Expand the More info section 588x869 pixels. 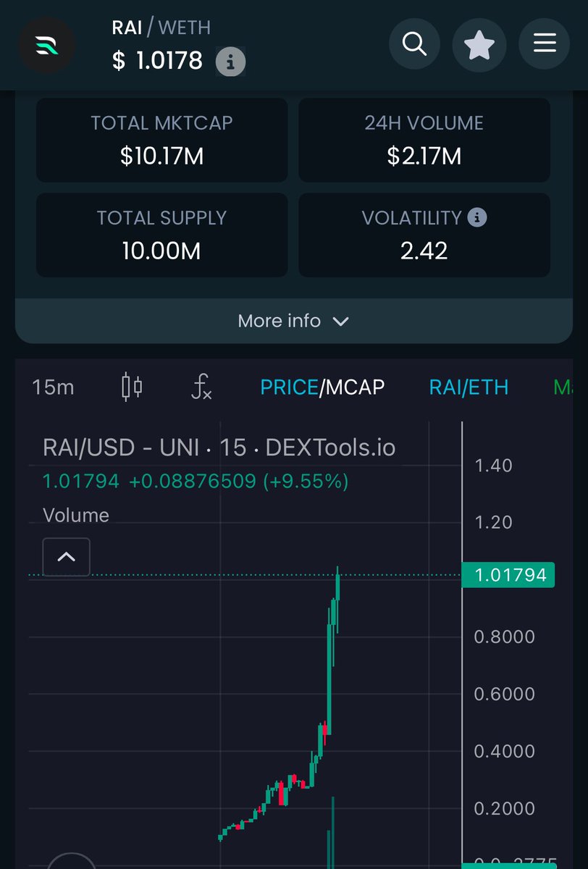pos(294,321)
